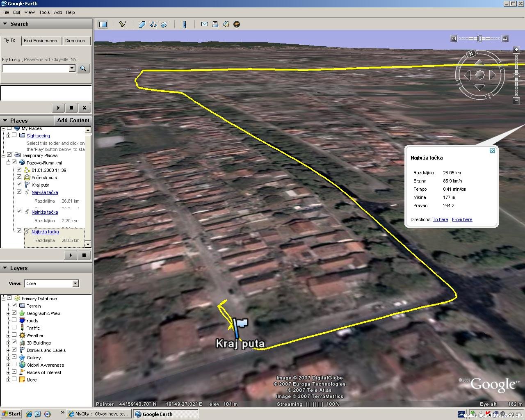This screenshot has width=525, height=420.
Task: Click the 'To here' directions link
Action: coord(440,219)
